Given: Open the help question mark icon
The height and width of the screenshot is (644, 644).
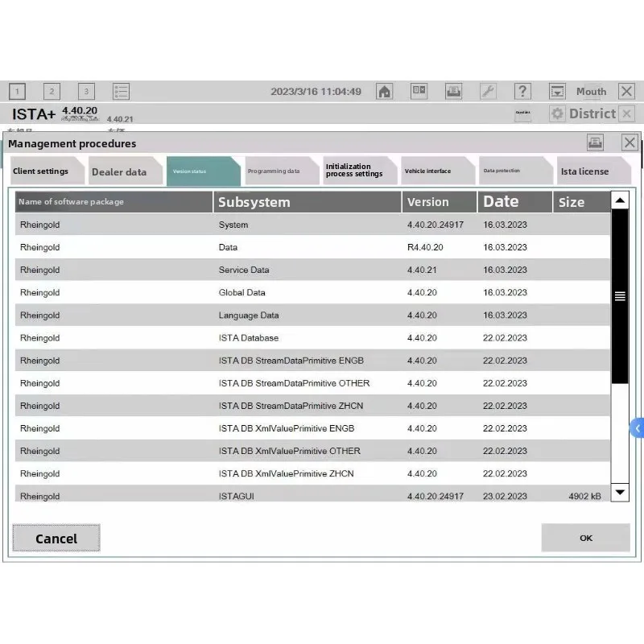Looking at the screenshot, I should point(522,91).
